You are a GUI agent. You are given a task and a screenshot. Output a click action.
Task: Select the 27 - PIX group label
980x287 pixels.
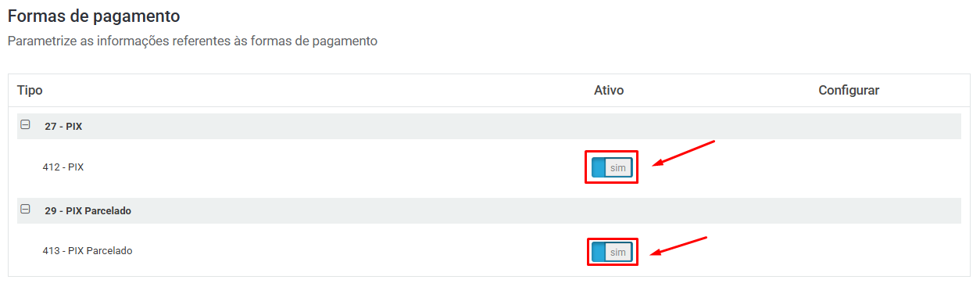click(x=63, y=126)
